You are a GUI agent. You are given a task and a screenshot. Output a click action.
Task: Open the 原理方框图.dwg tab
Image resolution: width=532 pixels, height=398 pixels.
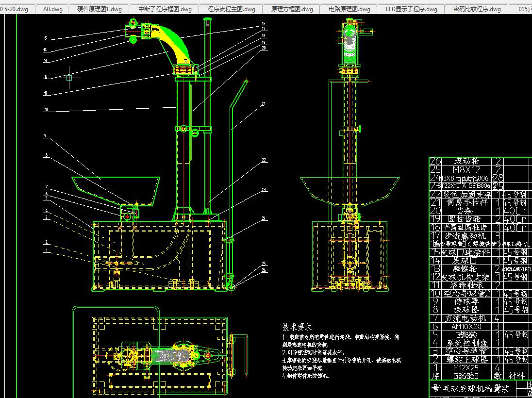point(292,9)
